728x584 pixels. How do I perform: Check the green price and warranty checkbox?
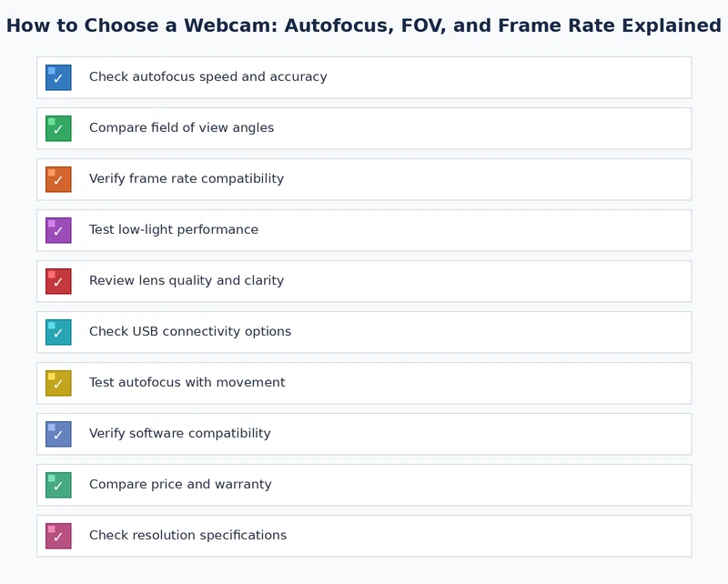tap(58, 485)
